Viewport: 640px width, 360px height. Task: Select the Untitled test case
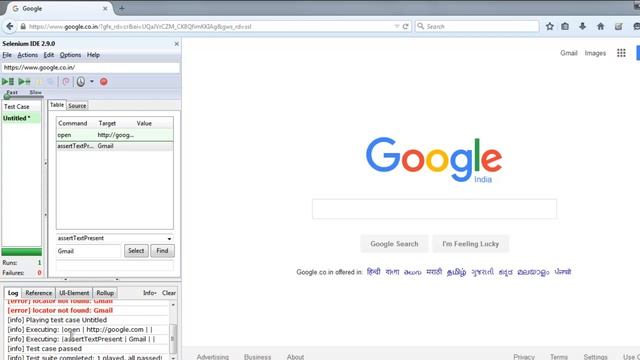click(x=21, y=118)
